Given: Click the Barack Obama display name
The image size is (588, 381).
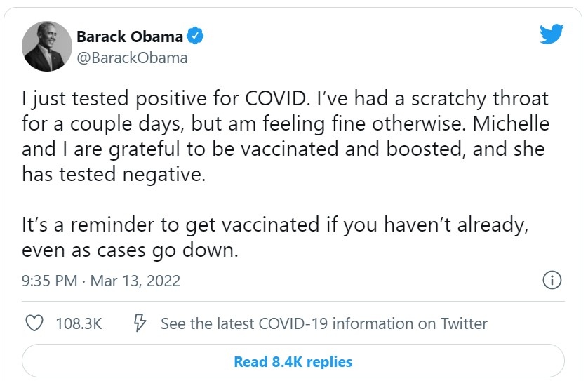Looking at the screenshot, I should (130, 36).
